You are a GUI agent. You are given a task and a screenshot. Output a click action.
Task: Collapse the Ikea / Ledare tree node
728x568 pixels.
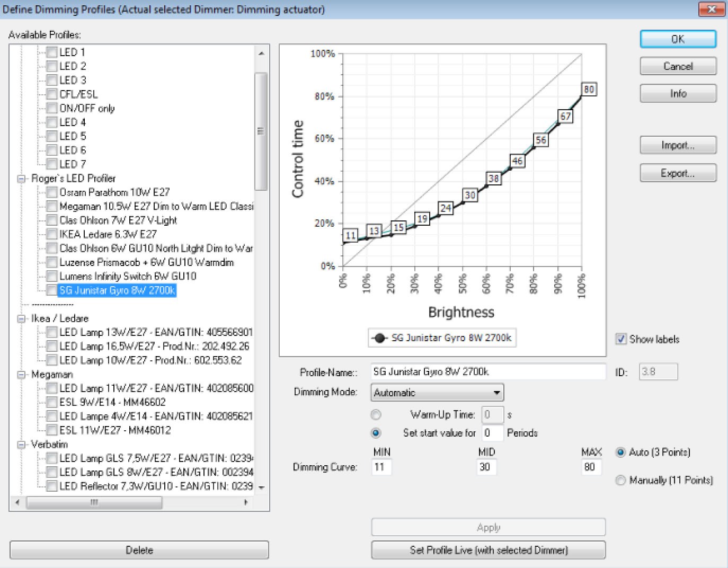pyautogui.click(x=22, y=318)
